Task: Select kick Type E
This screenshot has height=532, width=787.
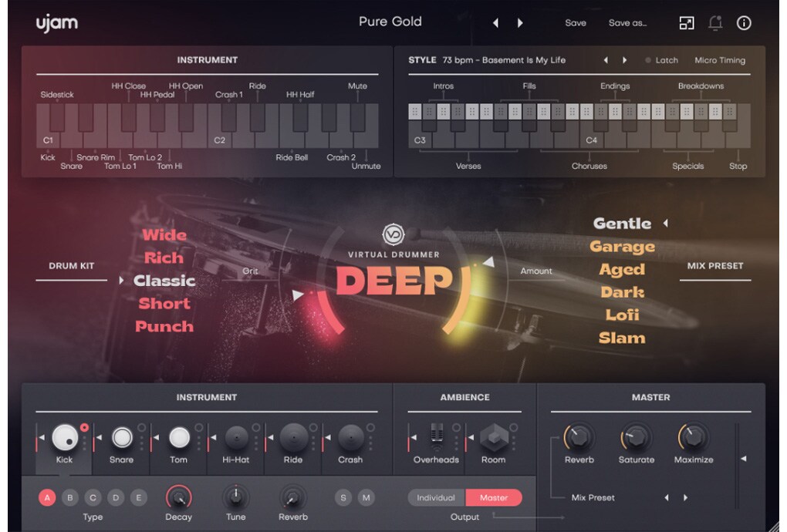Action: pos(139,498)
